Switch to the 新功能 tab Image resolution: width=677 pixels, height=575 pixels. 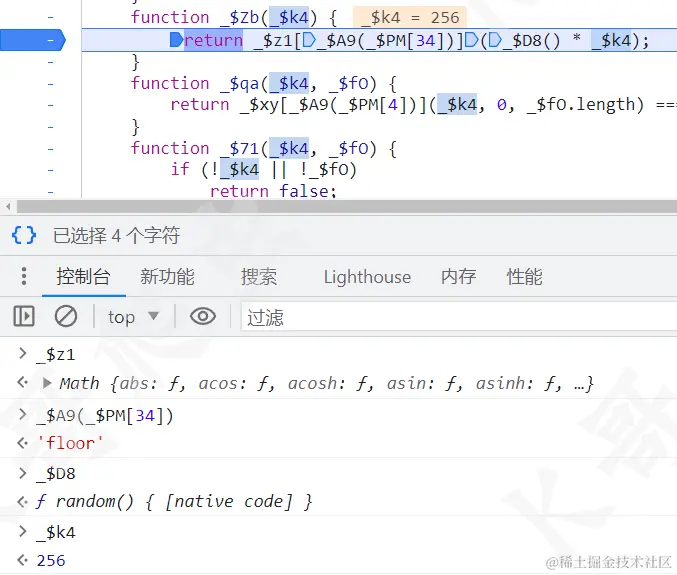pyautogui.click(x=167, y=276)
